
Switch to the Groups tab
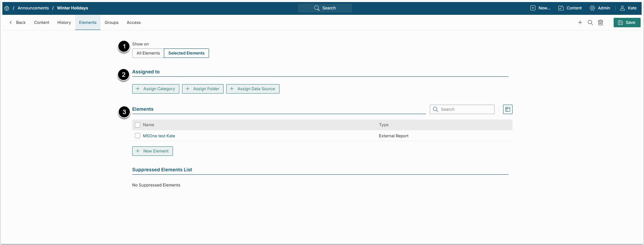click(x=112, y=23)
